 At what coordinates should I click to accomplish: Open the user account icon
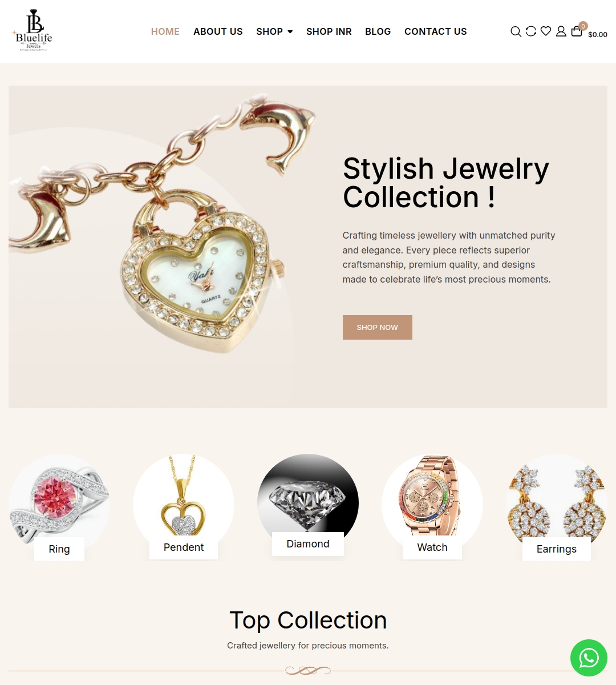(x=561, y=31)
